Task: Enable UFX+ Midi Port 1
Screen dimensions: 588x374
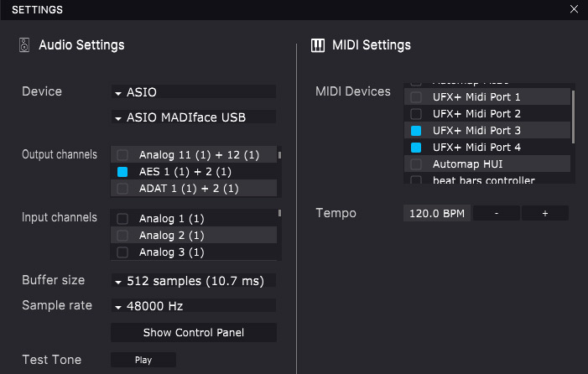Action: 415,97
